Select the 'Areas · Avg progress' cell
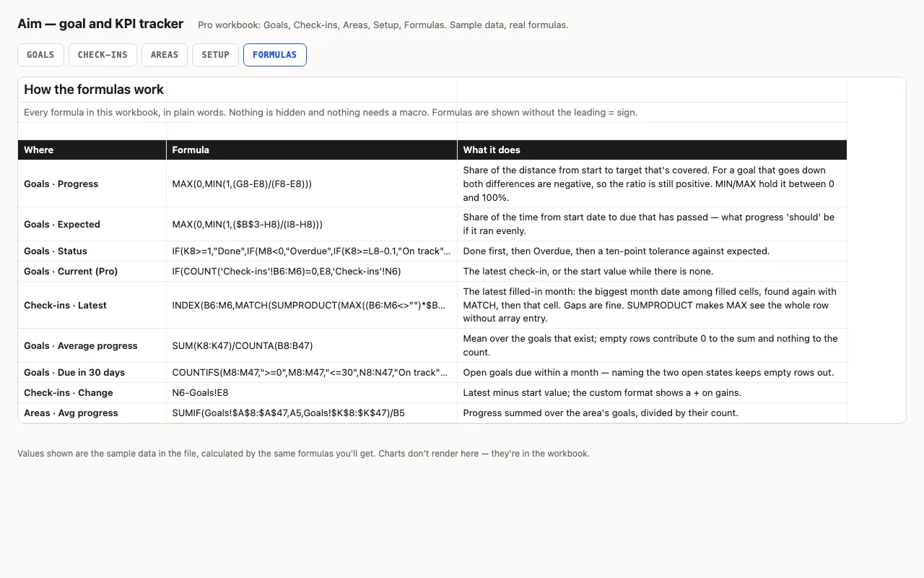Image resolution: width=924 pixels, height=578 pixels. coord(92,413)
